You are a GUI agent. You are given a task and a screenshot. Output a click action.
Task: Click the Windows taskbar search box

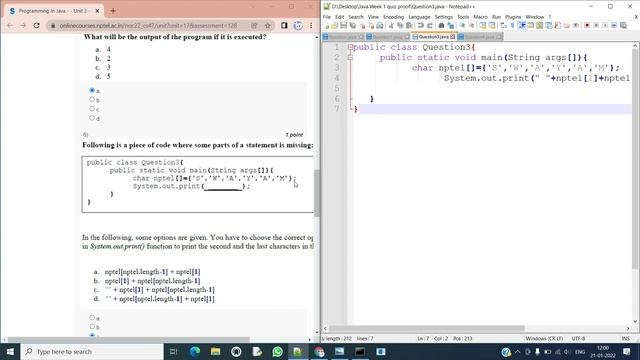tap(93, 351)
